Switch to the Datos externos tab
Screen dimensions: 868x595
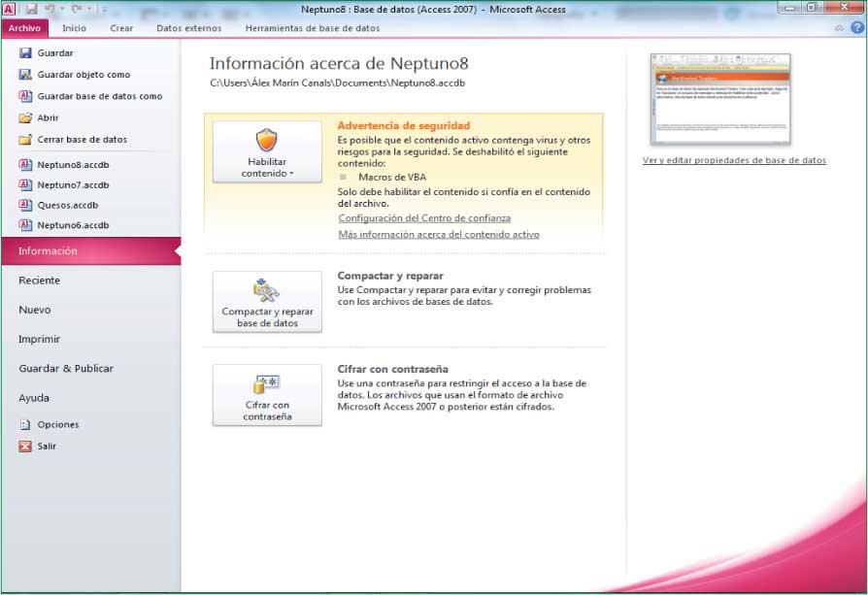(188, 28)
